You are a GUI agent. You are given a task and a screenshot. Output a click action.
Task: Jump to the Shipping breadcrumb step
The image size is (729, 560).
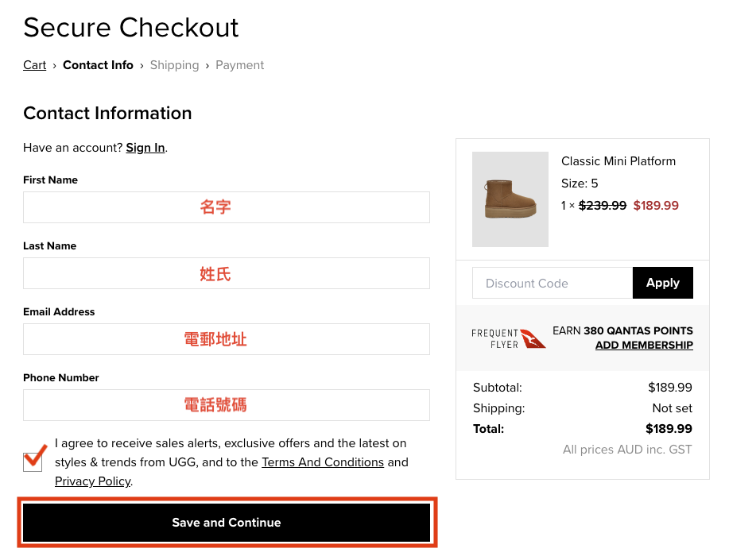pos(174,65)
